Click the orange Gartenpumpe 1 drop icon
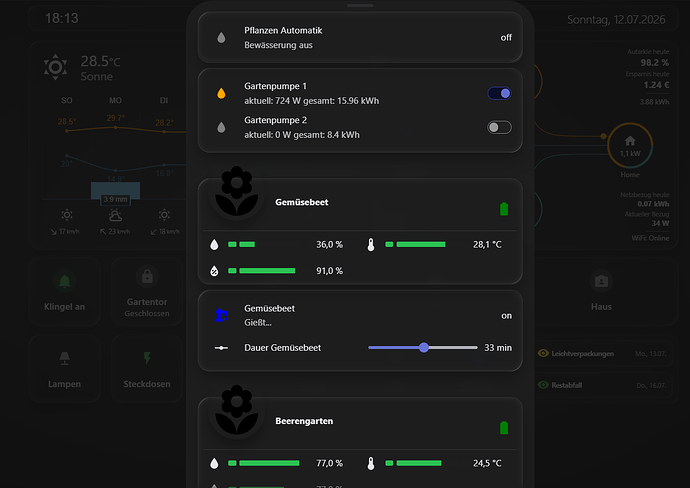 (x=221, y=93)
